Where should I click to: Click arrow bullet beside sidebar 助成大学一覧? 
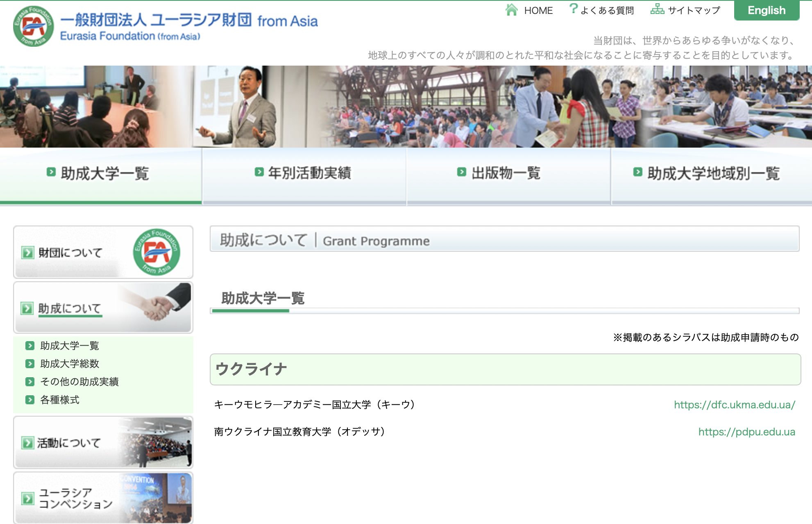[29, 346]
